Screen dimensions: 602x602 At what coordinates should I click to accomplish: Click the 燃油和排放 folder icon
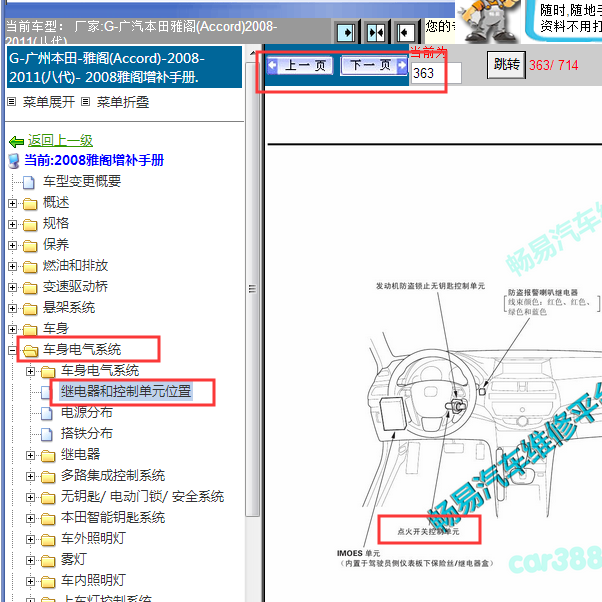(30, 267)
